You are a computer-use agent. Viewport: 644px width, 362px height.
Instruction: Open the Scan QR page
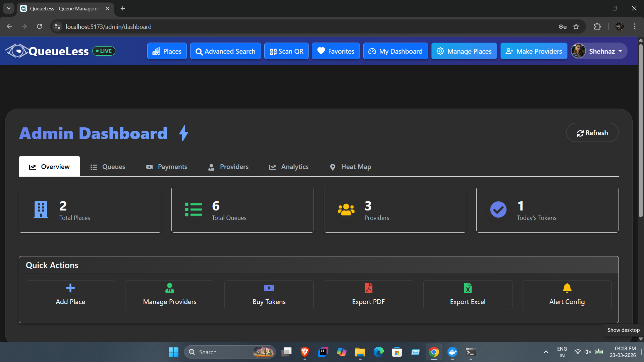pos(286,51)
